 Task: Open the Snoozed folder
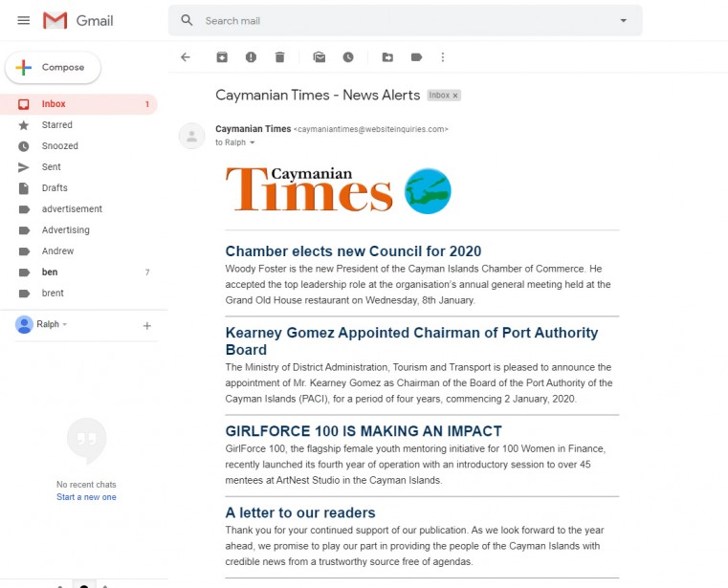78,145
